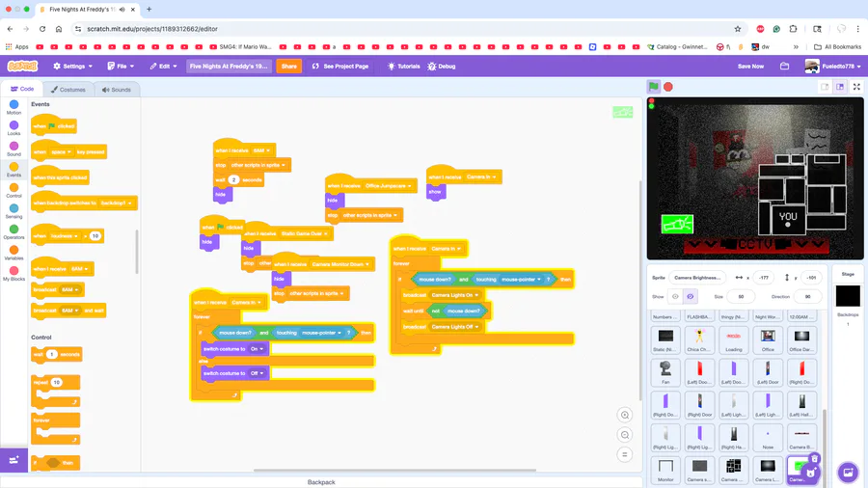Zoom out the code workspace
Viewport: 868px width, 488px height.
point(624,435)
